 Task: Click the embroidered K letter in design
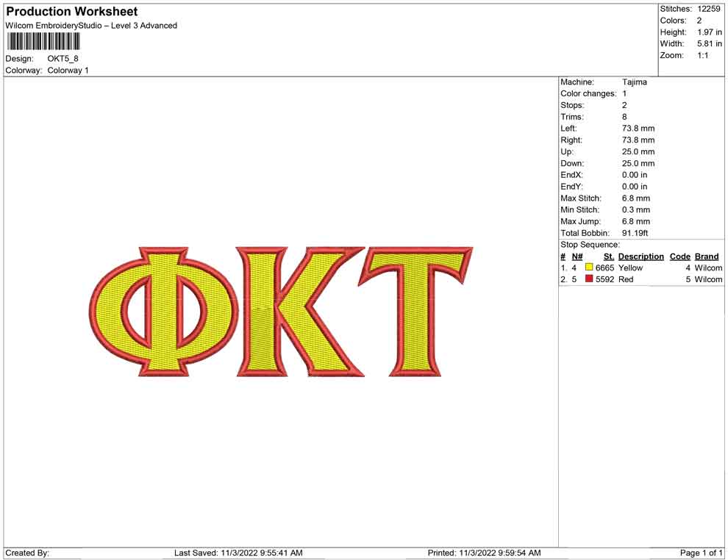pyautogui.click(x=300, y=312)
